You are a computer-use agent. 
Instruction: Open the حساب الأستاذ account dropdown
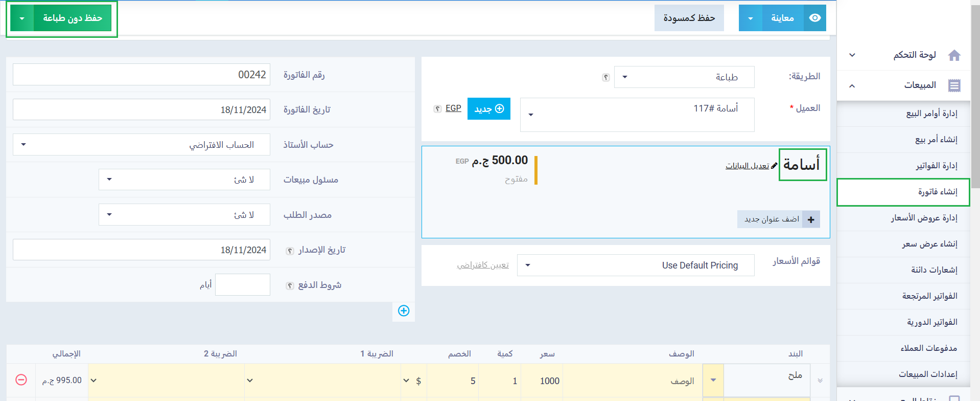141,145
